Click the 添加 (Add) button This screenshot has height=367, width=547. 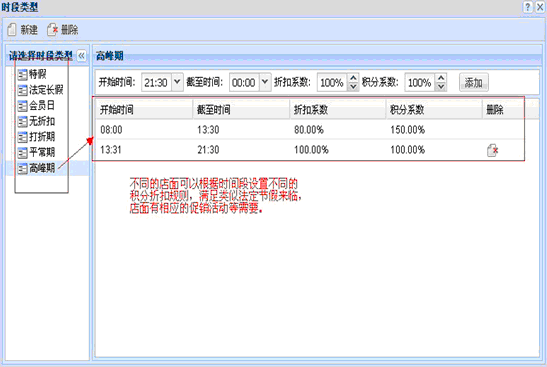473,82
